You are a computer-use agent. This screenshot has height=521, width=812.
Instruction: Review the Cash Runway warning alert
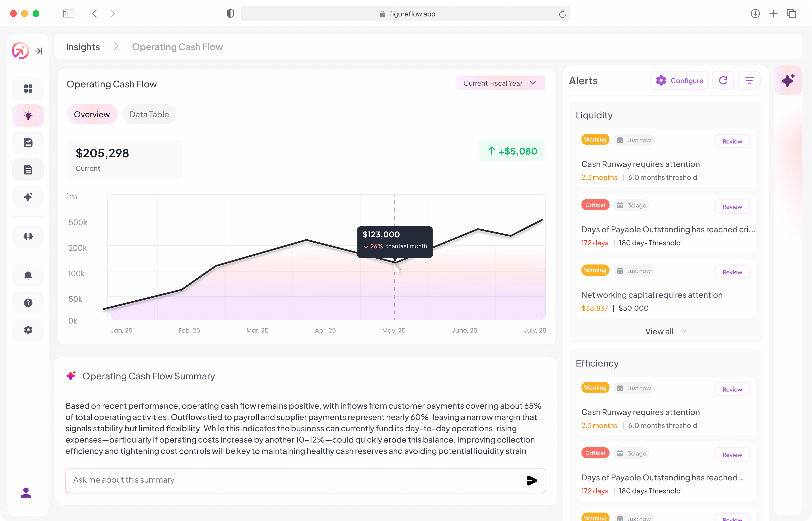tap(732, 141)
